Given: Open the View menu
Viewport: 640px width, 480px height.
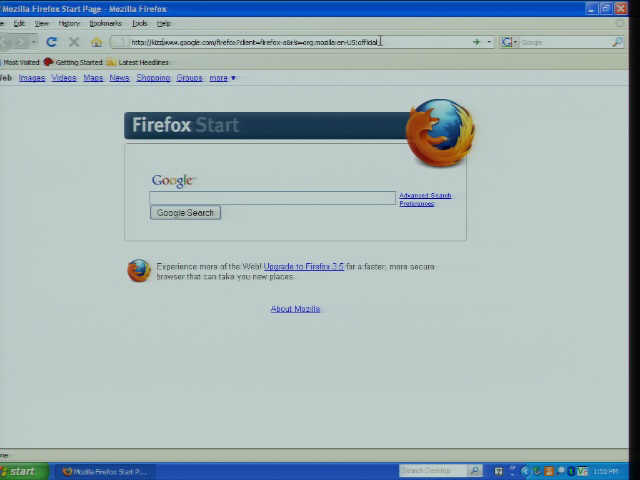Looking at the screenshot, I should point(42,24).
